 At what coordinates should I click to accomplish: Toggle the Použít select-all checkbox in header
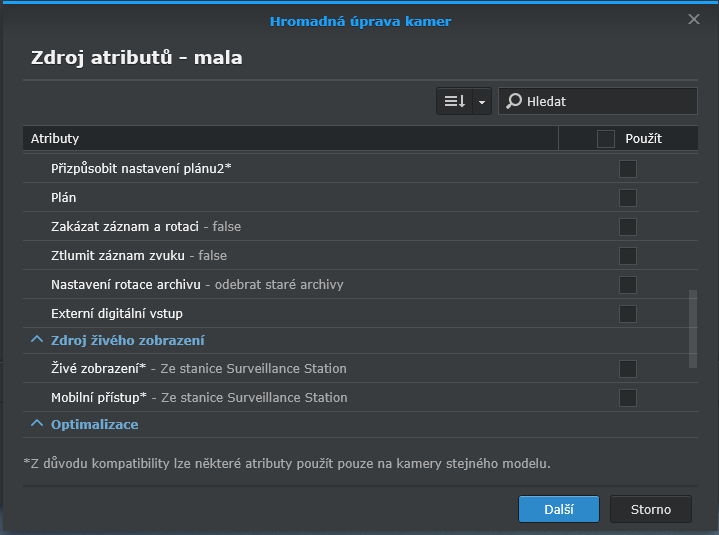coord(605,139)
